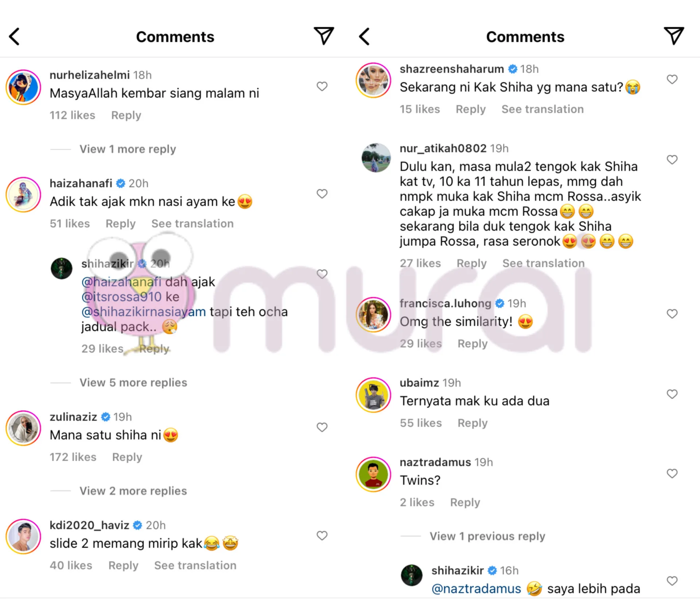Go back using left Comments back arrow

coord(14,36)
